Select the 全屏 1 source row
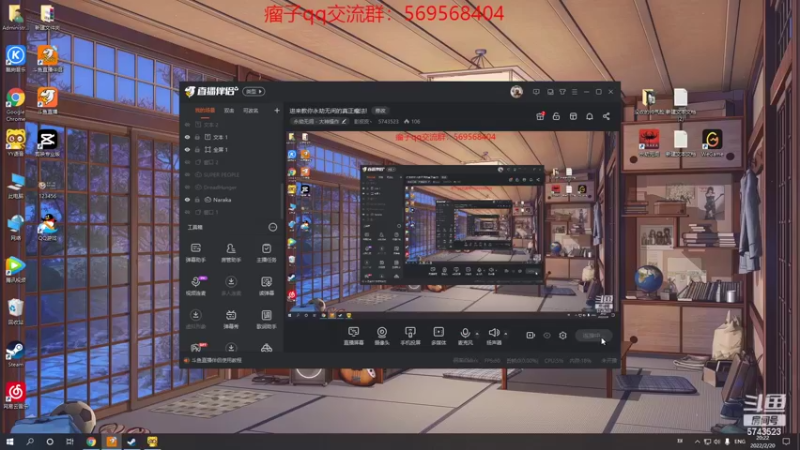 pos(232,149)
